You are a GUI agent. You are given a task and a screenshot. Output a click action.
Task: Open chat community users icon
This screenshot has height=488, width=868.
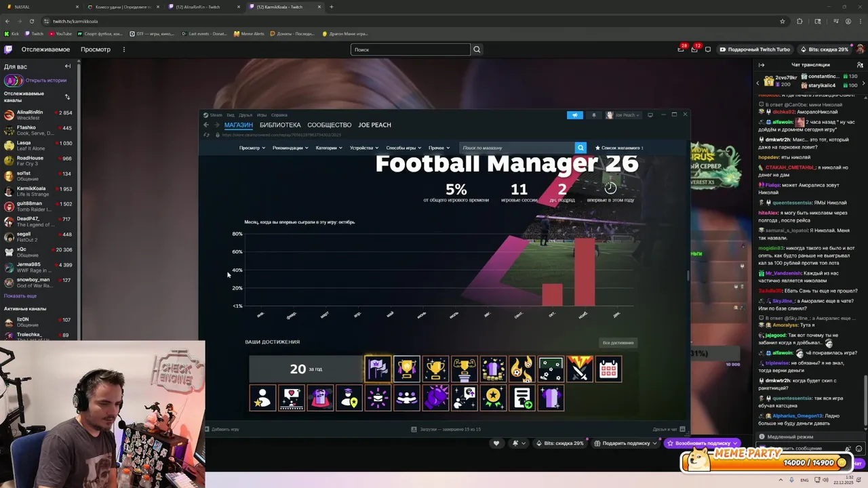click(x=860, y=65)
